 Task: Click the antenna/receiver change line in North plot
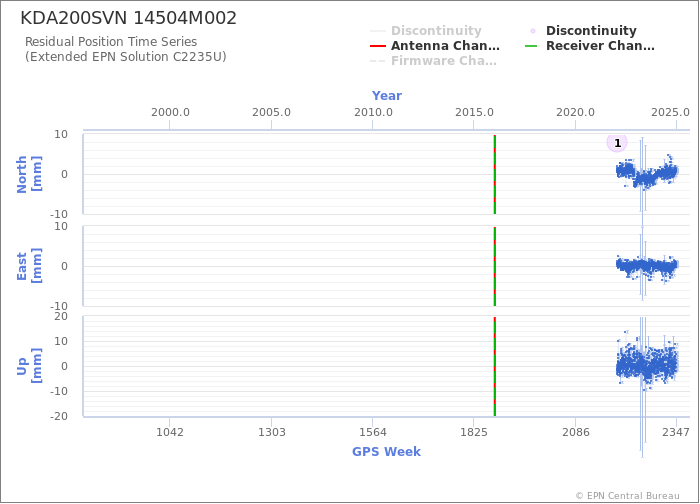pos(495,174)
